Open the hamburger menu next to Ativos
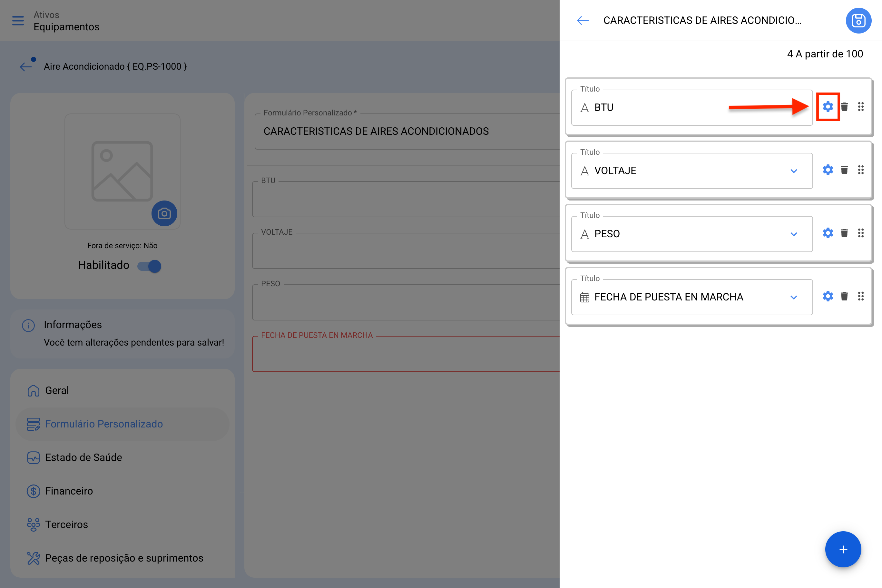This screenshot has width=882, height=588. coord(18,21)
